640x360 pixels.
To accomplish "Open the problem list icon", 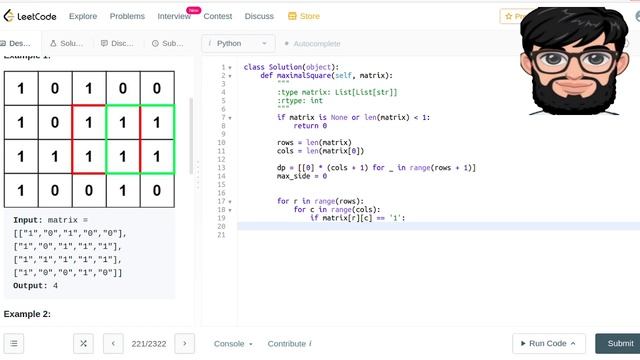I will coord(14,344).
